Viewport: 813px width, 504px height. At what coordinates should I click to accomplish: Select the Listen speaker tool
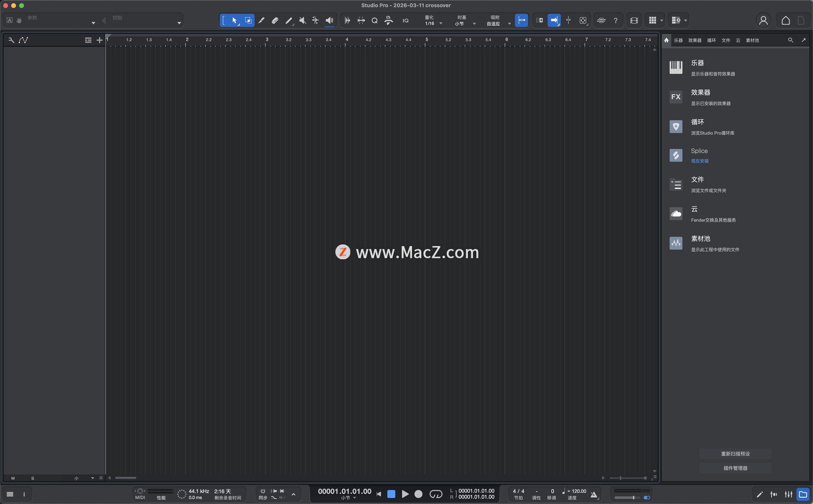329,20
